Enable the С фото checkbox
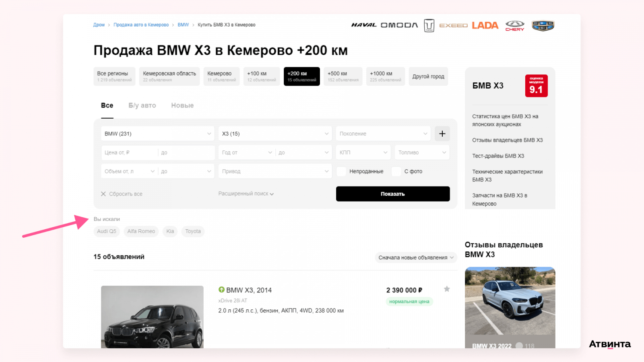 tap(396, 171)
